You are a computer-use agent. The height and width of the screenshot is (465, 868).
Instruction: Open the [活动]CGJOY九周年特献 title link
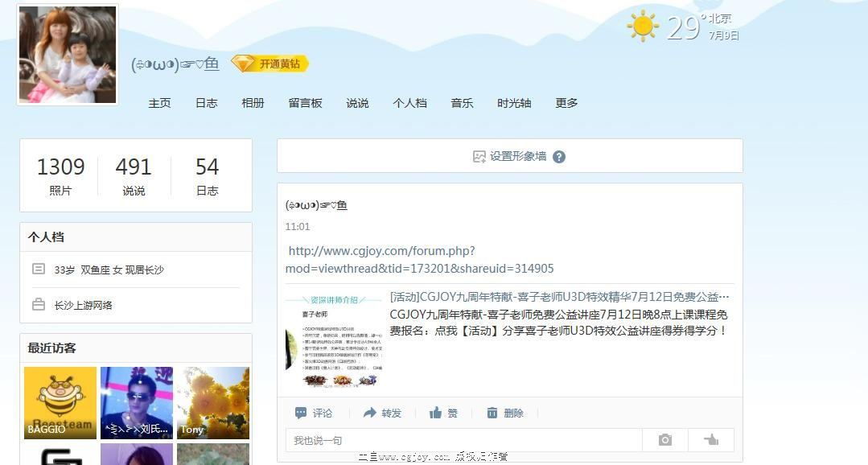(x=559, y=298)
